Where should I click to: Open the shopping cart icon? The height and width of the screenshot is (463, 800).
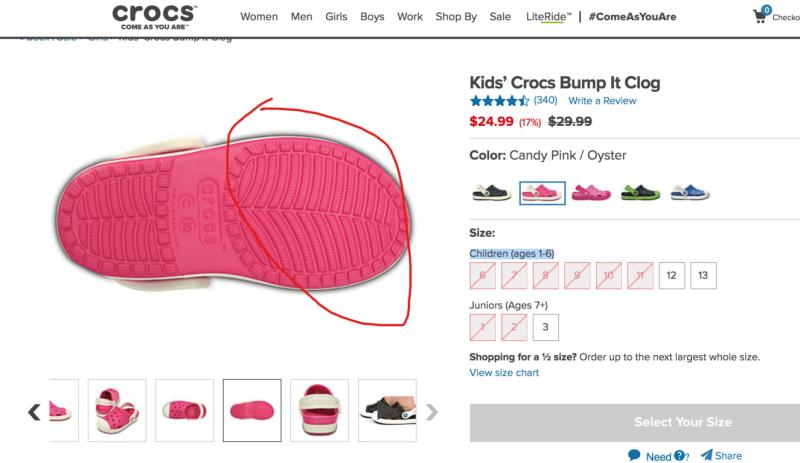point(762,16)
